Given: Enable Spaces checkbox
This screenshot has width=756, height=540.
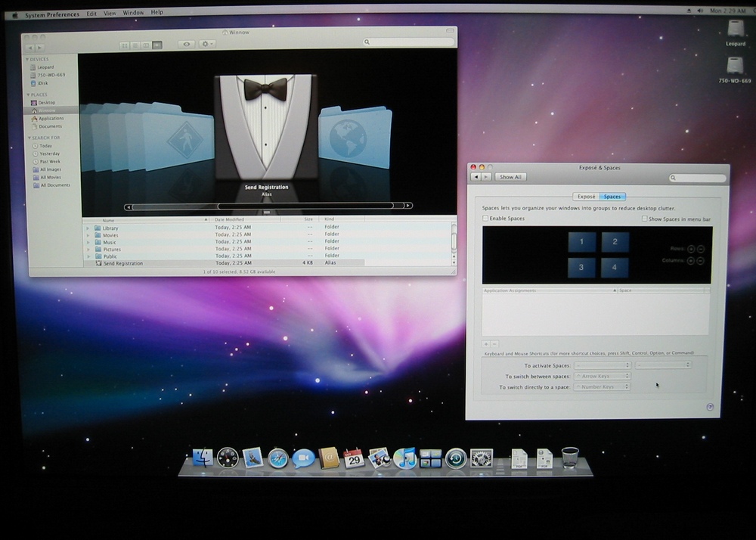Looking at the screenshot, I should click(x=485, y=219).
